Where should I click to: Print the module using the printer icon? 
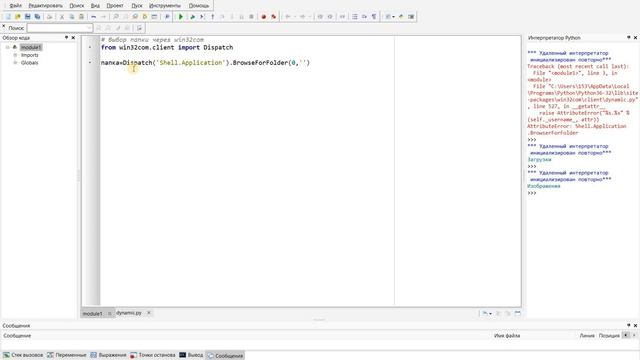[x=49, y=17]
